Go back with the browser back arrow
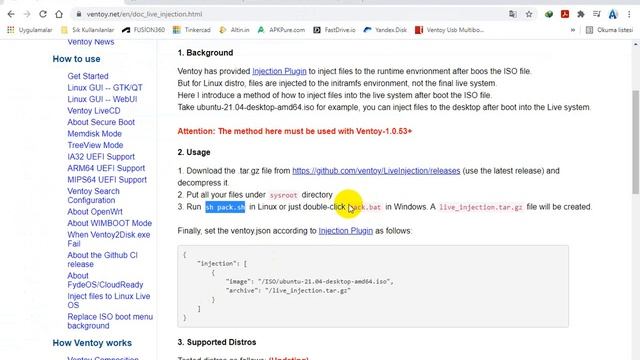The height and width of the screenshot is (360, 640). coord(11,14)
